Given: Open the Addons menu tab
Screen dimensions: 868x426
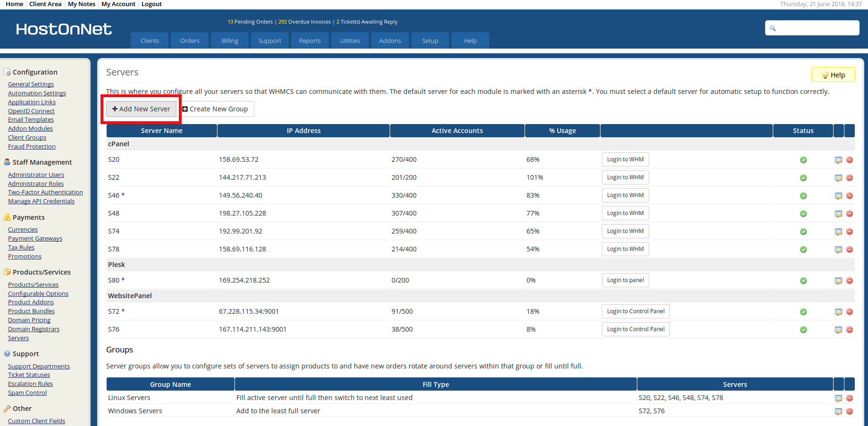Looking at the screenshot, I should click(390, 41).
